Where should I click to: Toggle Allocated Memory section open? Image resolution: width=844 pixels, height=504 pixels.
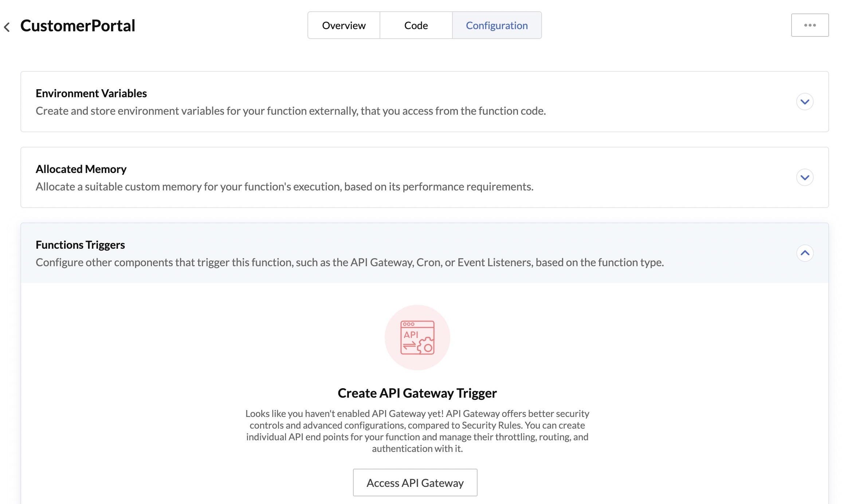(805, 177)
